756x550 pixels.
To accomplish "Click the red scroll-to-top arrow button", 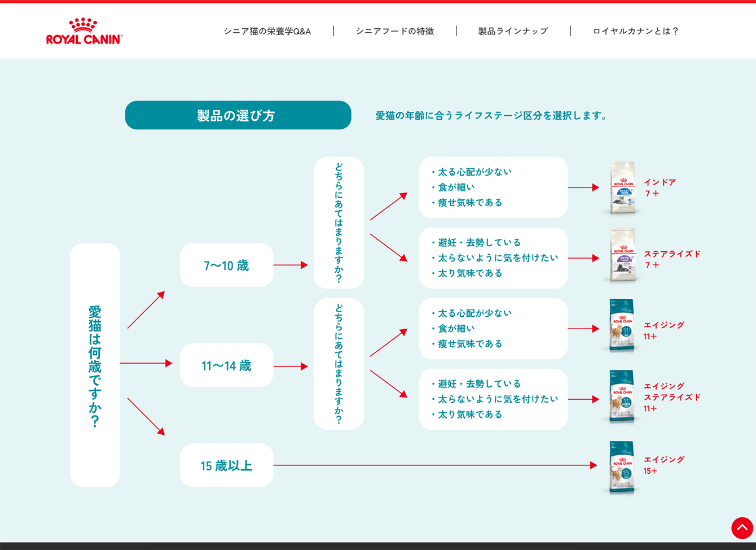I will coord(742,528).
